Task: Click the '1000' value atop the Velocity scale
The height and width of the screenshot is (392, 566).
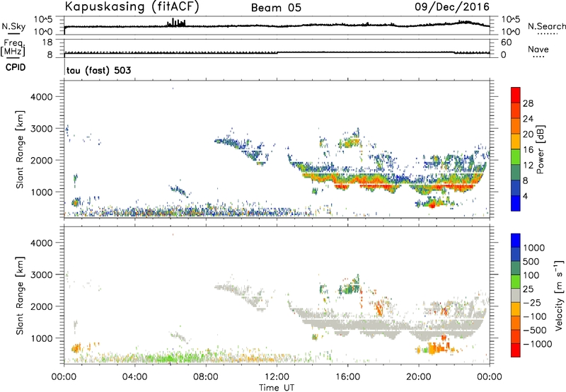Action: coord(533,248)
